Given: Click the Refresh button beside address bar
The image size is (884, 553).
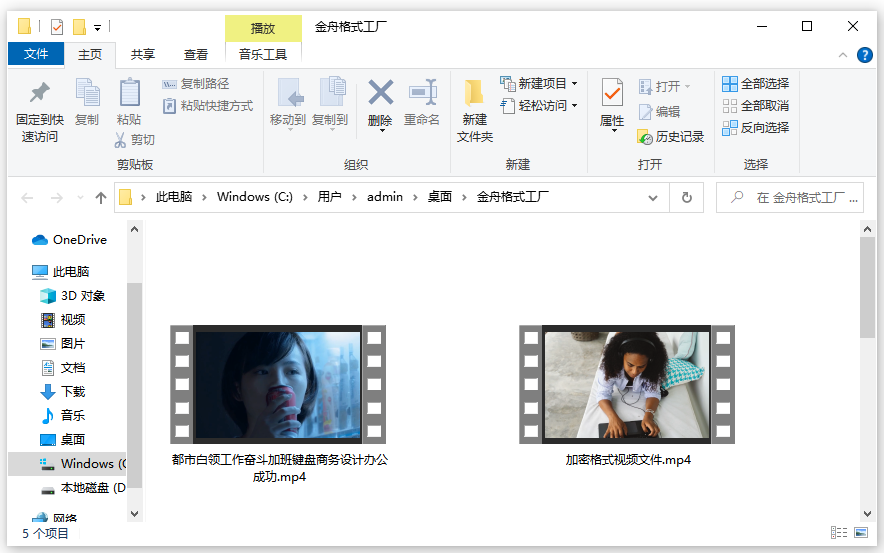Looking at the screenshot, I should [687, 197].
